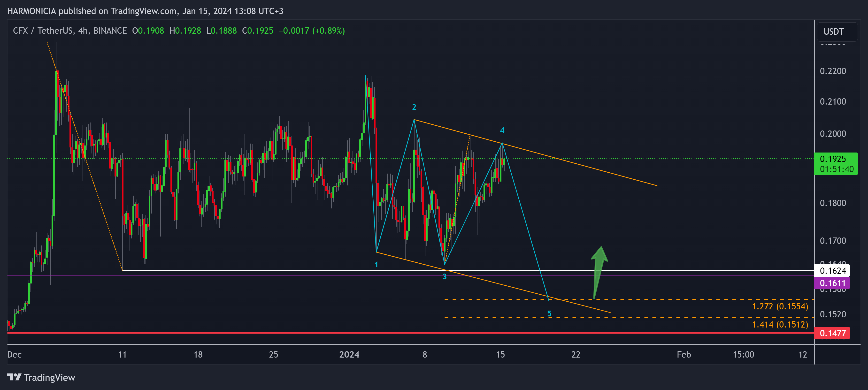This screenshot has height=390, width=868.
Task: Click the TradingView logo at bottom left
Action: tap(41, 378)
